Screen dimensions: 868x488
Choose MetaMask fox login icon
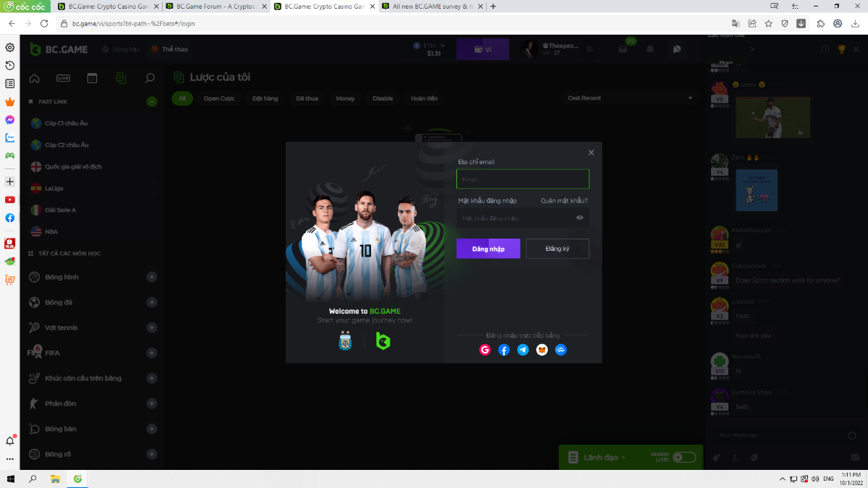point(542,350)
